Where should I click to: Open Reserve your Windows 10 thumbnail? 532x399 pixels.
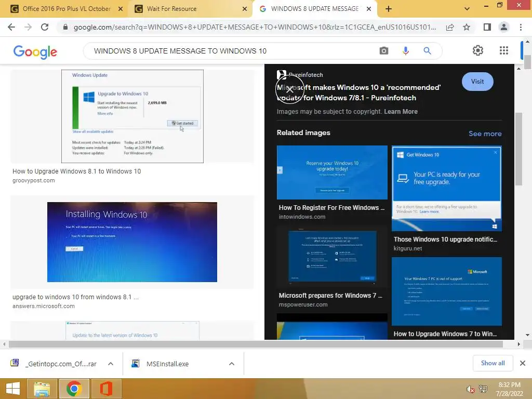pos(332,172)
